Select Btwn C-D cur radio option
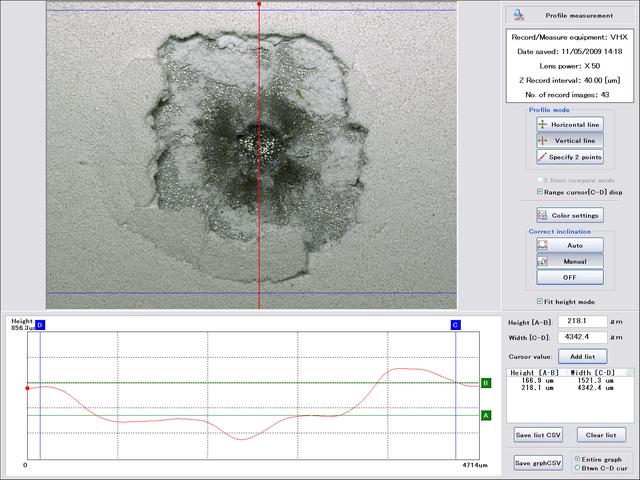The width and height of the screenshot is (640, 480). point(575,467)
